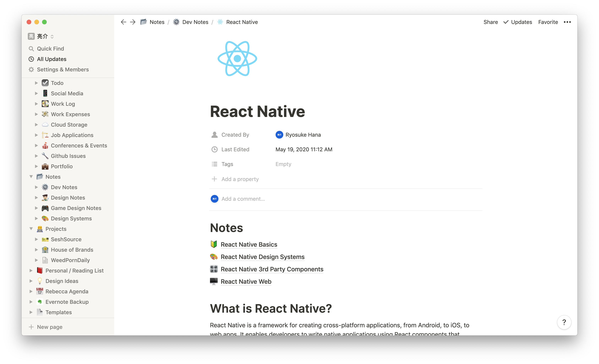Image resolution: width=599 pixels, height=364 pixels.
Task: Open Settings & Members
Action: [63, 69]
